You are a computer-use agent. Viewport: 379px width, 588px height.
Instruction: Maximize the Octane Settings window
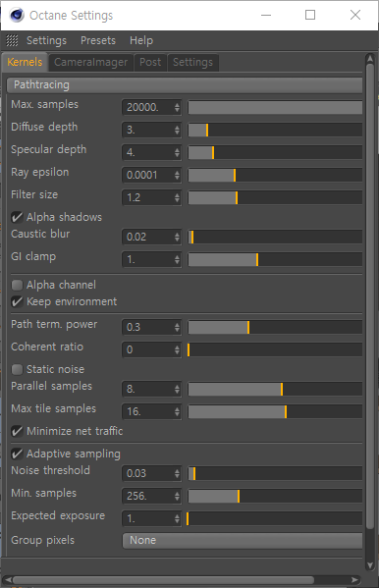(x=310, y=15)
